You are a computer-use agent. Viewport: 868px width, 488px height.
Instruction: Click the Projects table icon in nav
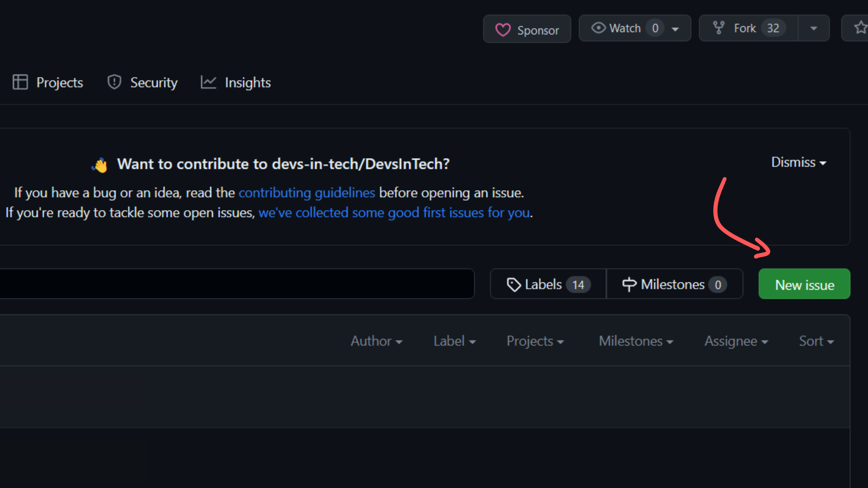coord(20,82)
